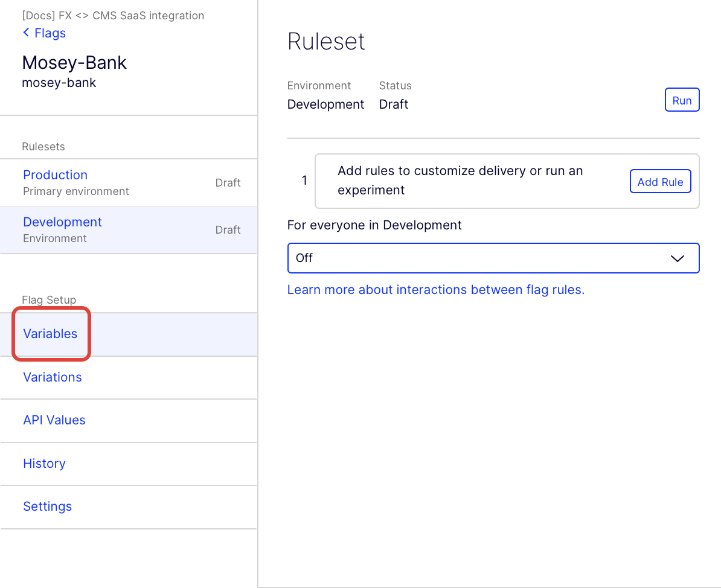Click the Run button

682,100
